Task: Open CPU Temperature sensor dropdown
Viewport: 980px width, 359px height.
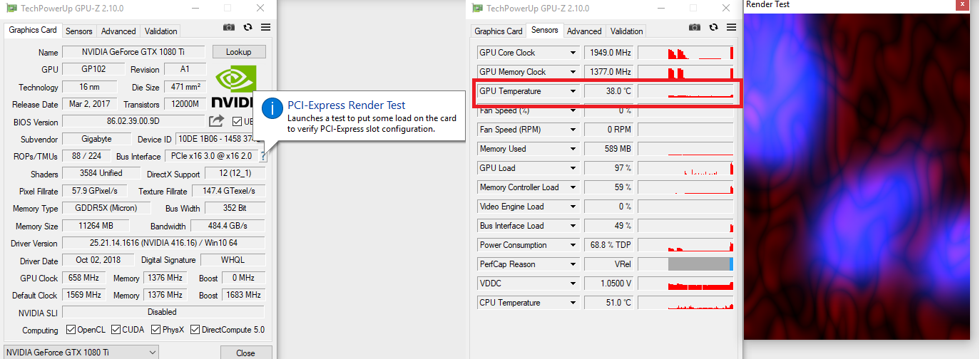Action: click(x=573, y=303)
